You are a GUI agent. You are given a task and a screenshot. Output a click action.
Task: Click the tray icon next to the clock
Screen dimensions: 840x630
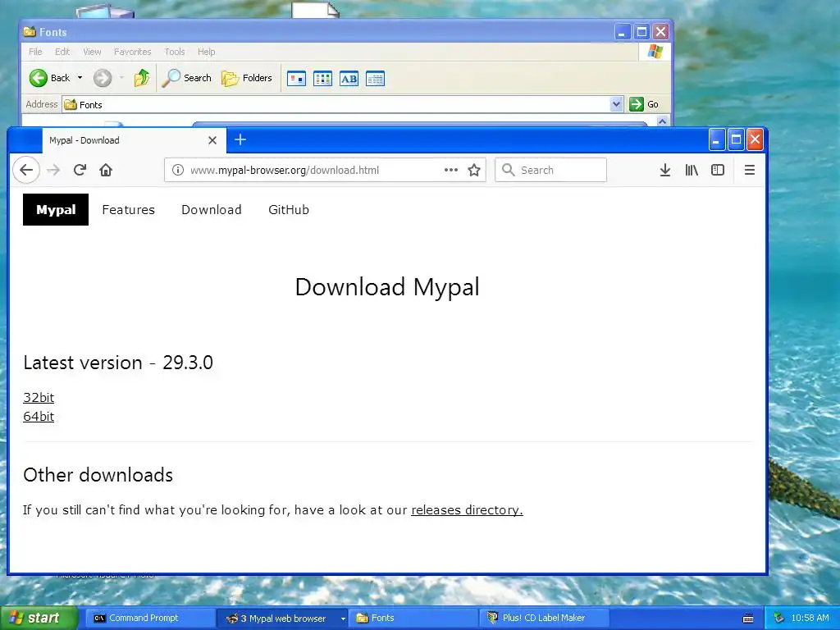pyautogui.click(x=779, y=619)
